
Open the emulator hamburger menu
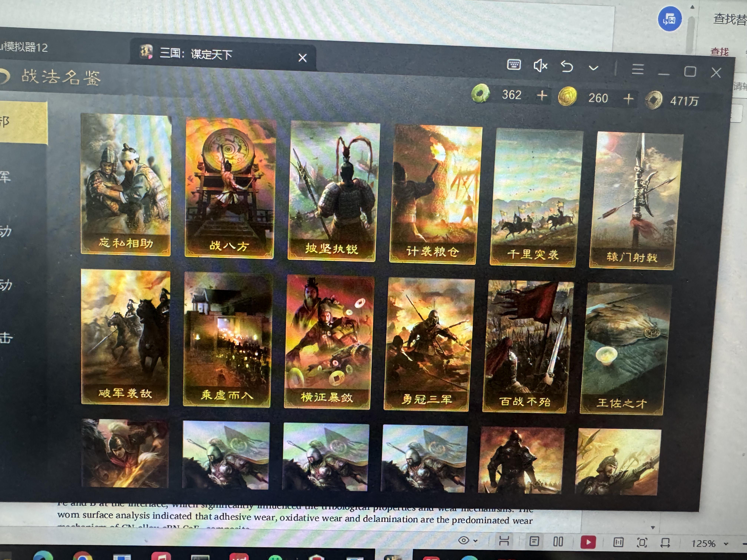[638, 69]
